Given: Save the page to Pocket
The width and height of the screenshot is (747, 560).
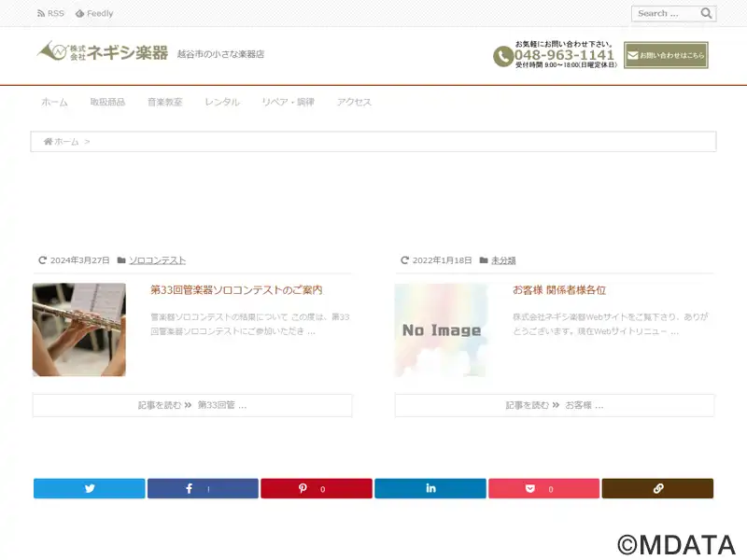Looking at the screenshot, I should [x=543, y=488].
